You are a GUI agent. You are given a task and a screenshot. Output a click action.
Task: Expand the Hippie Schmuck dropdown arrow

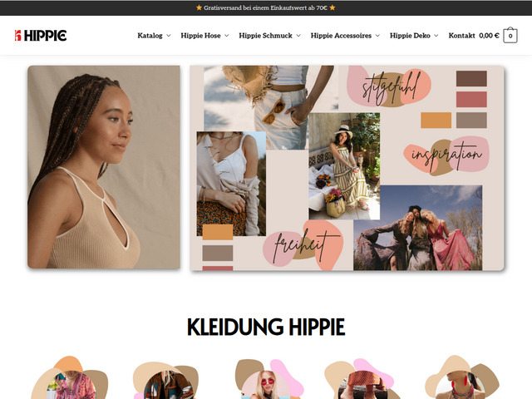(298, 36)
